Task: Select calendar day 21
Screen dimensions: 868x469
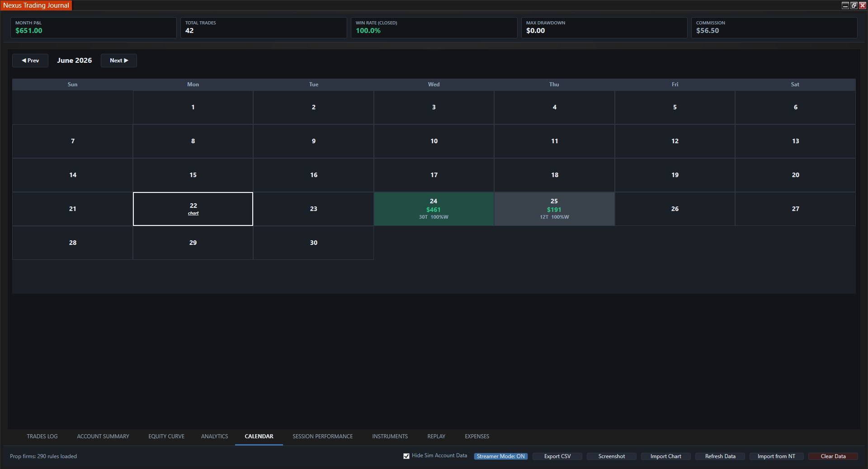Action: 73,209
